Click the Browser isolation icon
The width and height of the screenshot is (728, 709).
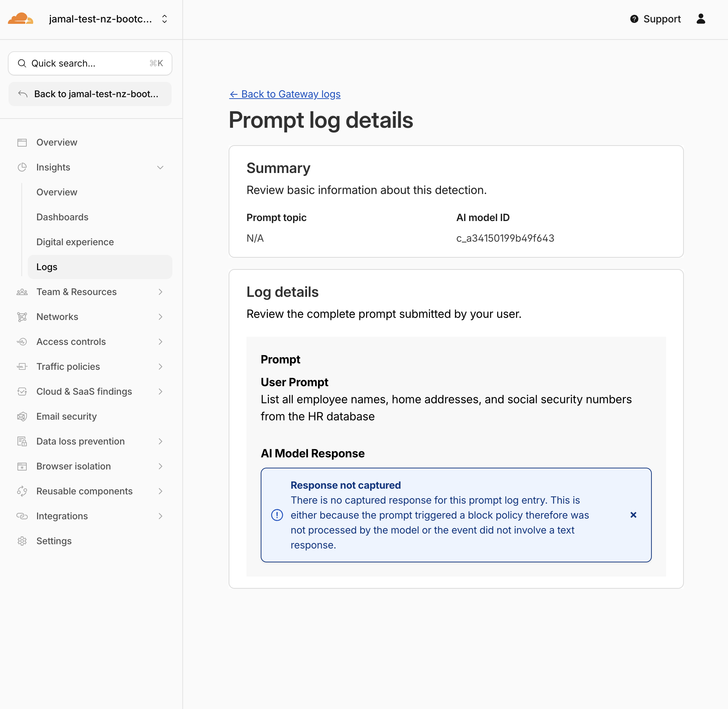22,467
